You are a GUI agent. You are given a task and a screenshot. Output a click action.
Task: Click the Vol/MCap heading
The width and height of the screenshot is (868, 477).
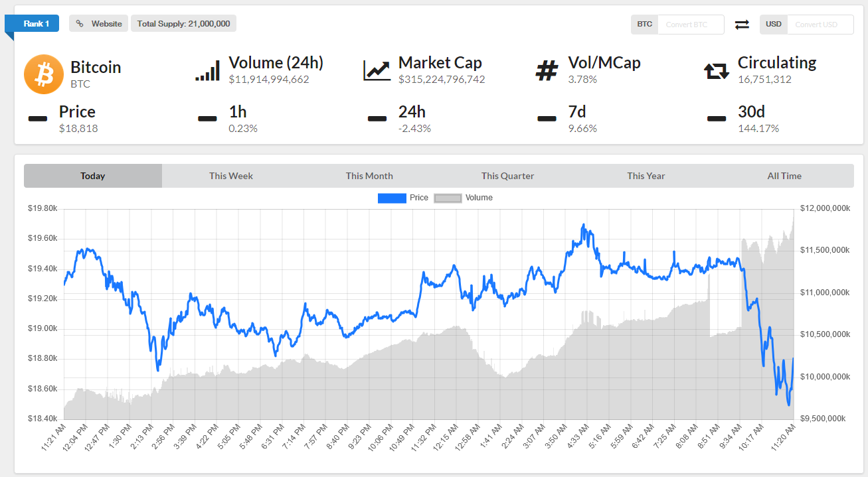pyautogui.click(x=604, y=62)
